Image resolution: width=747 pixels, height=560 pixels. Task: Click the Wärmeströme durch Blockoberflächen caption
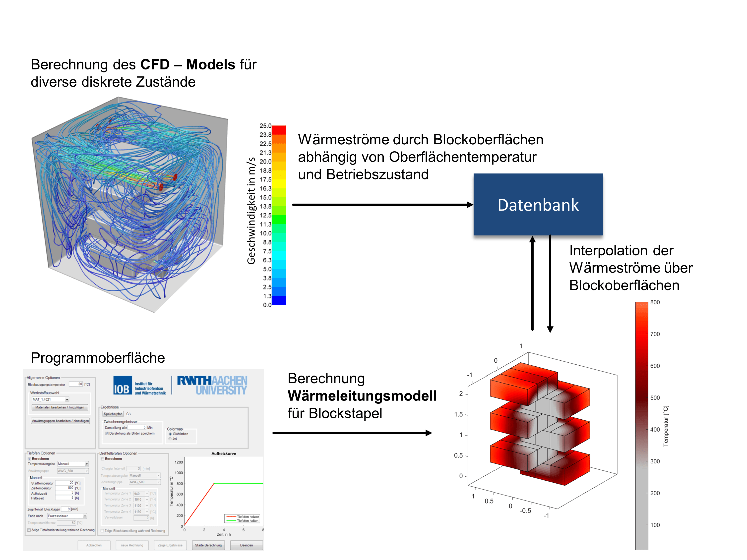click(421, 157)
